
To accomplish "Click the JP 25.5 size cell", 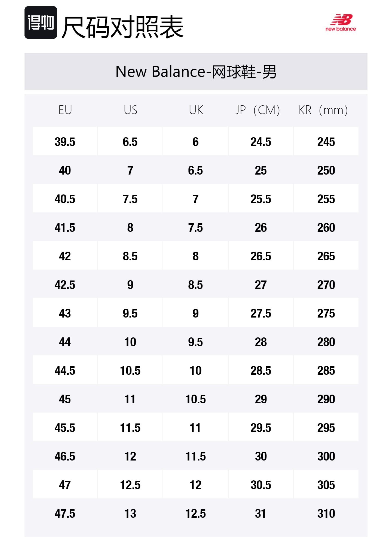I will pos(261,199).
